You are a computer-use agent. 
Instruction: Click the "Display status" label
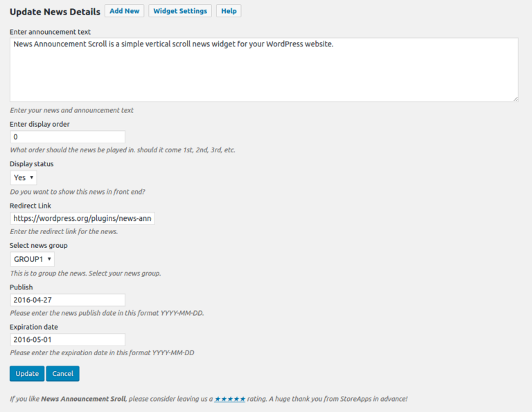click(31, 164)
